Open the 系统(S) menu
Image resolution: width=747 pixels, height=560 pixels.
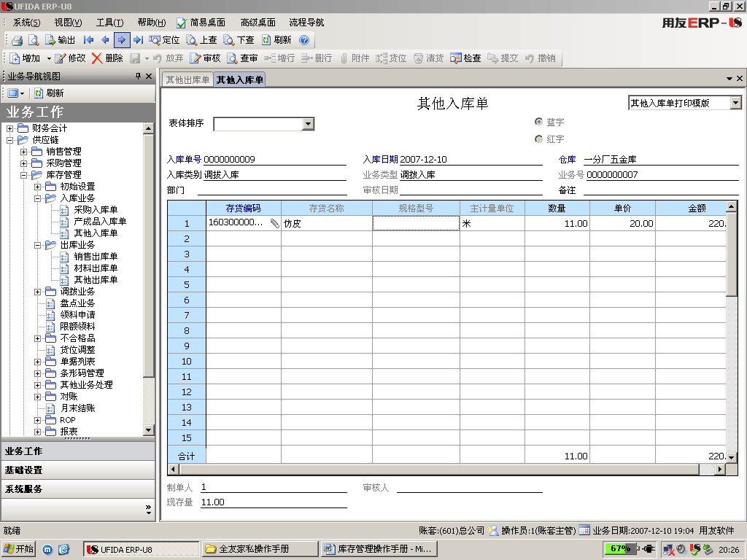coord(27,23)
